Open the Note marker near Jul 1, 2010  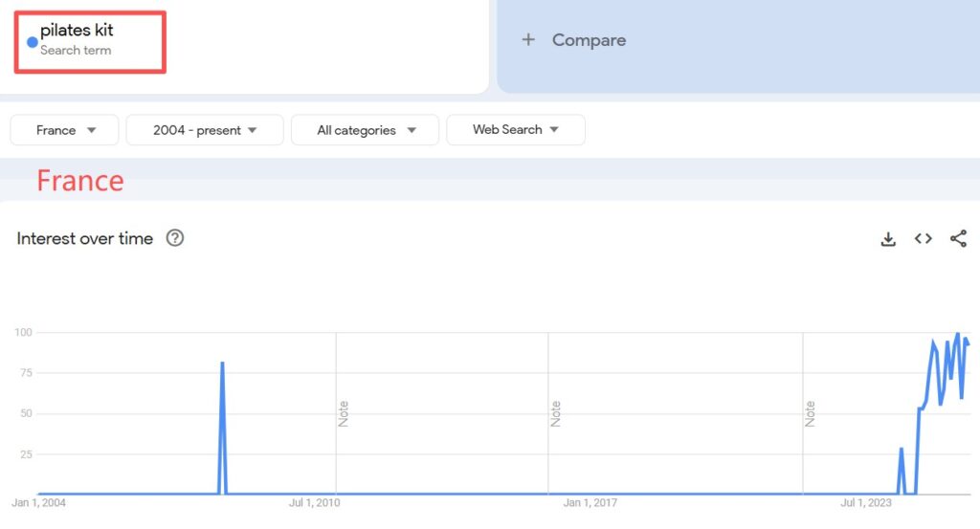click(x=343, y=413)
